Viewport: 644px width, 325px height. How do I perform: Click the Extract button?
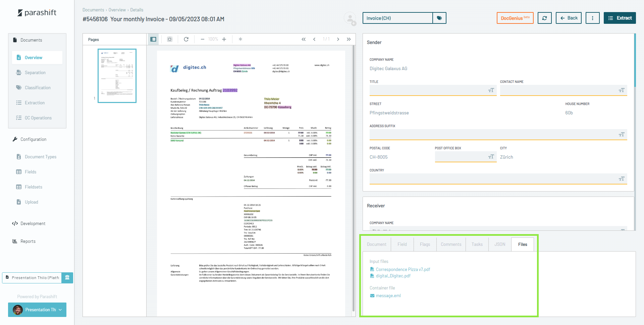coord(620,18)
